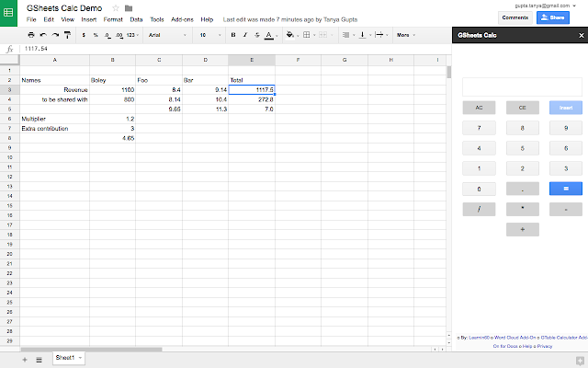Select column E header
Viewport: 588px width, 368px height.
pos(252,60)
